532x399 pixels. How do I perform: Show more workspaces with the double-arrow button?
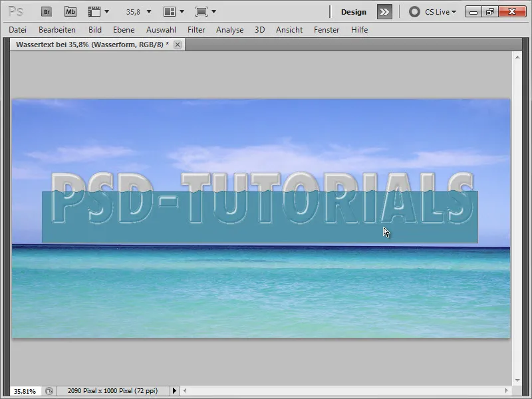pos(384,12)
